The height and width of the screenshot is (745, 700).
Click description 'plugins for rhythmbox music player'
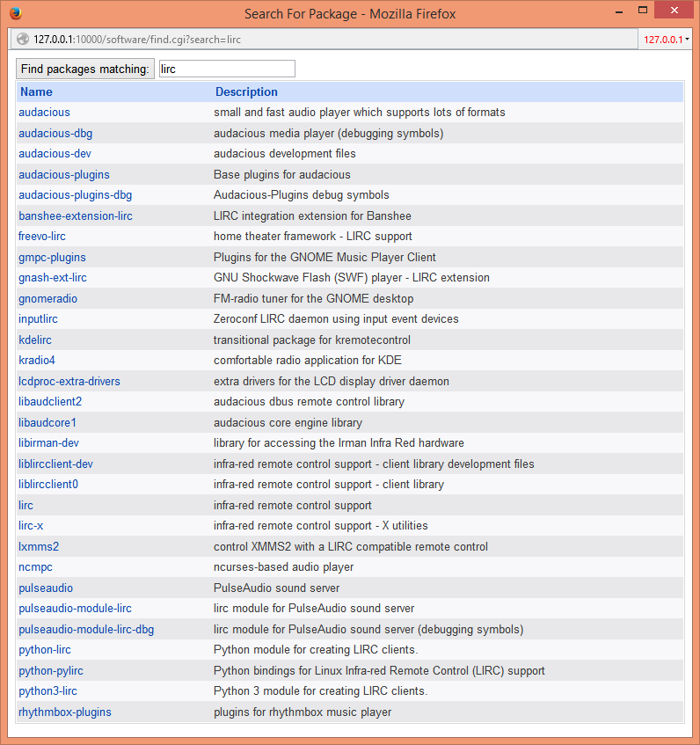click(x=303, y=712)
